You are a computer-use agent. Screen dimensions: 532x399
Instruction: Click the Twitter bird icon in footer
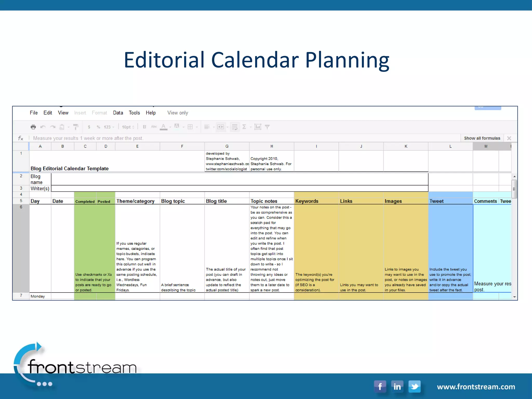[415, 387]
